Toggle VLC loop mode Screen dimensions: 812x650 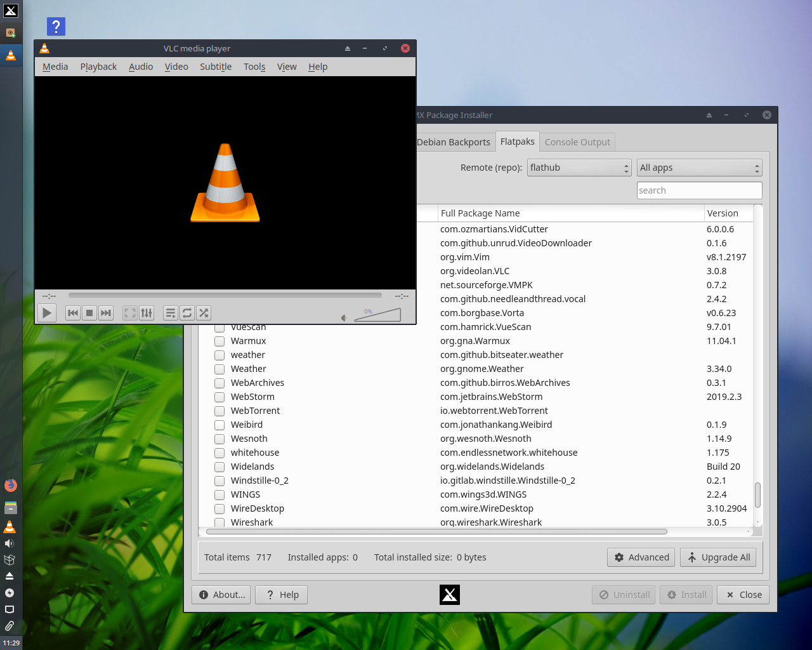point(187,313)
